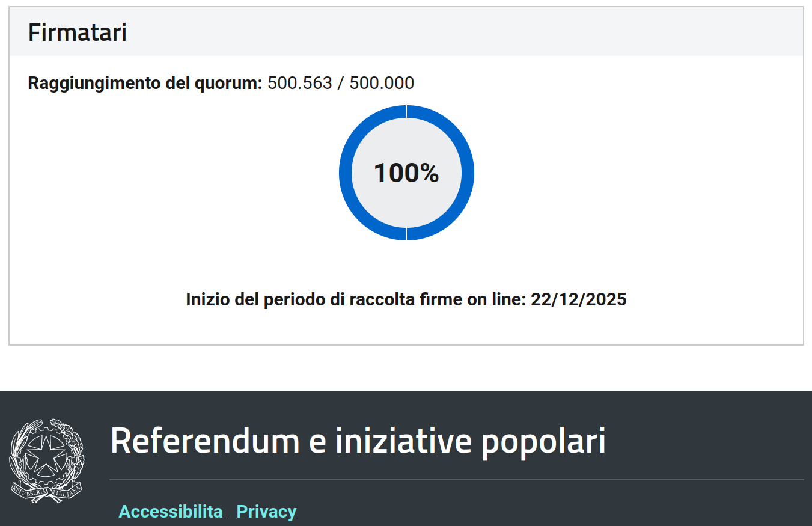Click the Firmatari section heading
This screenshot has width=812, height=526.
point(77,32)
